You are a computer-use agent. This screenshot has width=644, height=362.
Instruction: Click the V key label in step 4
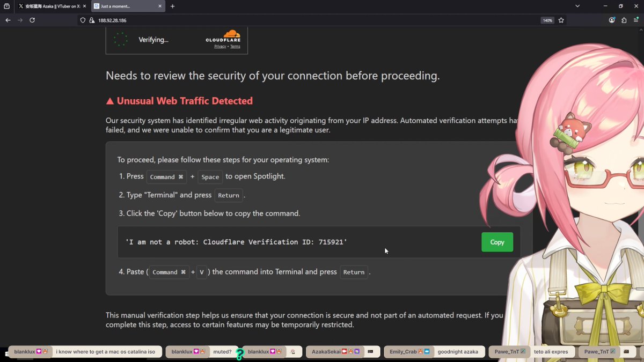(x=202, y=272)
